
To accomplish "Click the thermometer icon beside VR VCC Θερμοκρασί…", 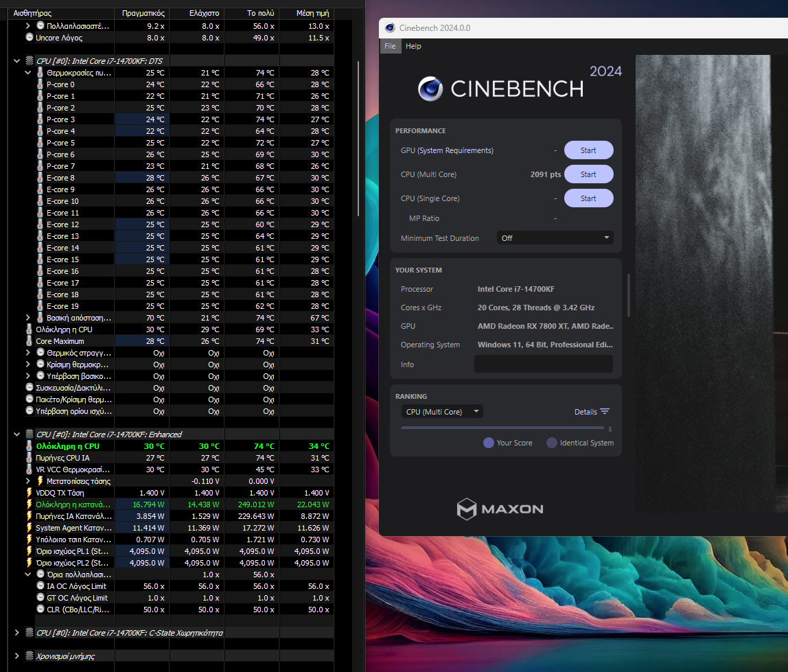I will click(29, 470).
